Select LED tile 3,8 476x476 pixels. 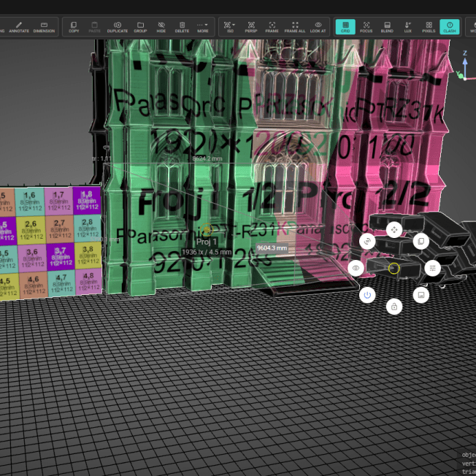[x=88, y=256]
